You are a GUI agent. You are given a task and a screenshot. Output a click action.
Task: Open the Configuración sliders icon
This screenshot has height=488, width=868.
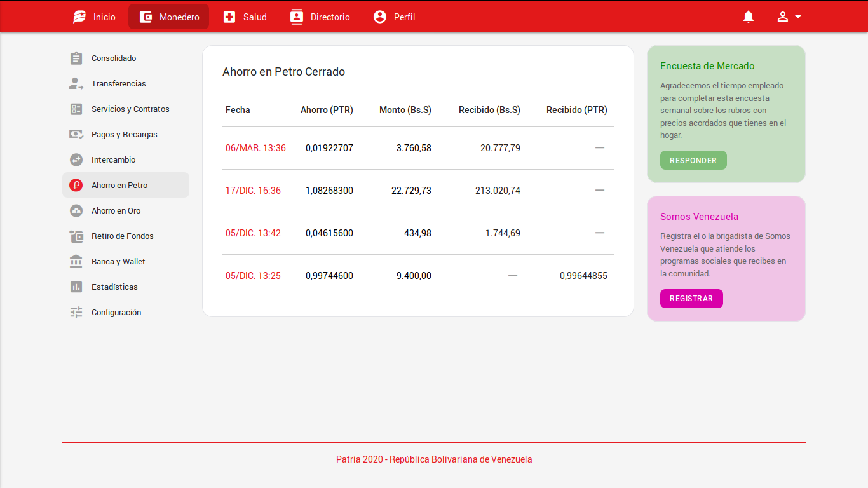[x=76, y=313]
